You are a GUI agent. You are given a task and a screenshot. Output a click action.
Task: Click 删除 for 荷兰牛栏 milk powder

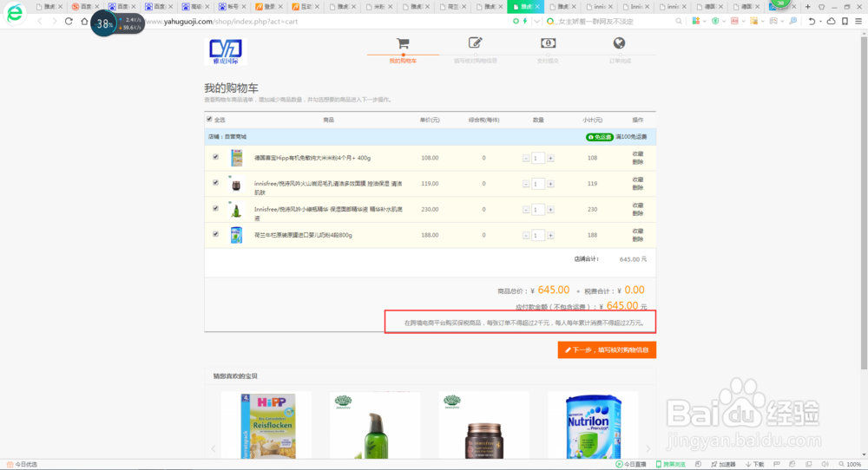[x=638, y=238]
